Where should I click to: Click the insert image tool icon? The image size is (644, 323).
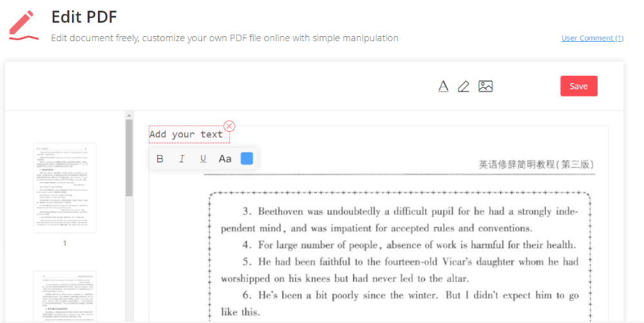click(x=486, y=86)
